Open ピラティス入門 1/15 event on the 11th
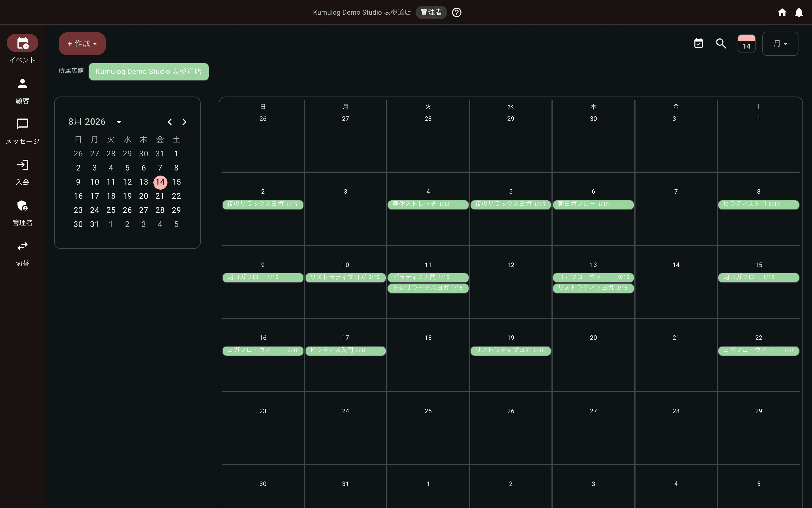Image resolution: width=812 pixels, height=508 pixels. coord(428,277)
